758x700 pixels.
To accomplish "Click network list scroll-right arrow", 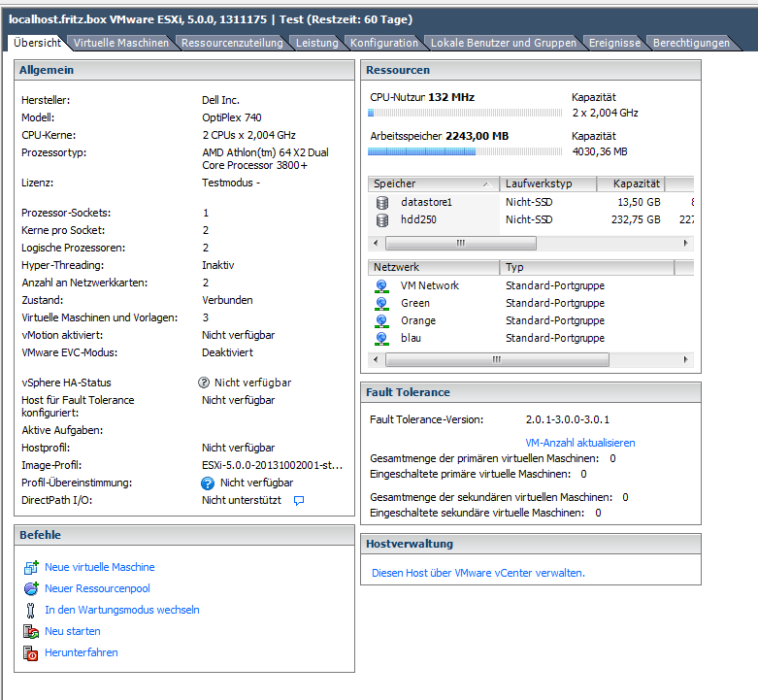I will point(685,359).
